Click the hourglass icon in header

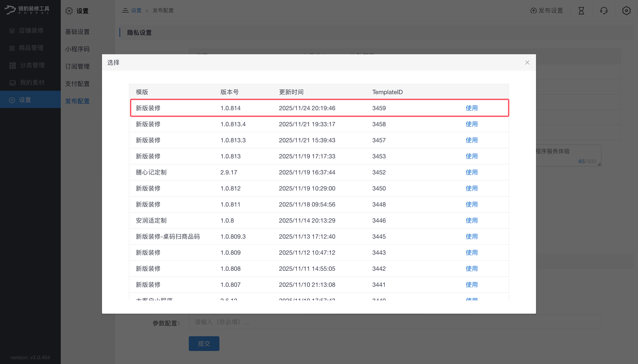(581, 10)
